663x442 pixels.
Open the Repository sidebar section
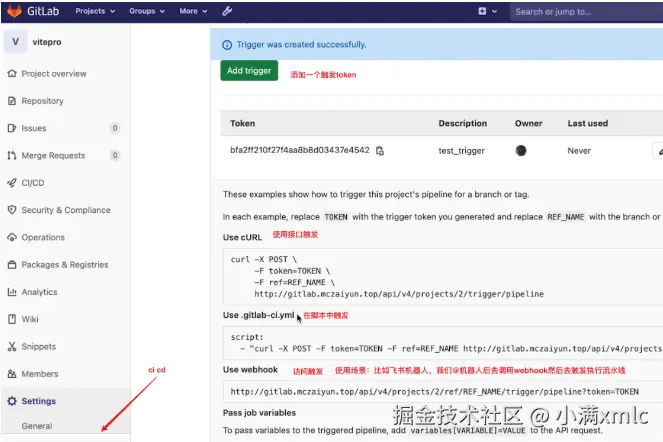[42, 101]
